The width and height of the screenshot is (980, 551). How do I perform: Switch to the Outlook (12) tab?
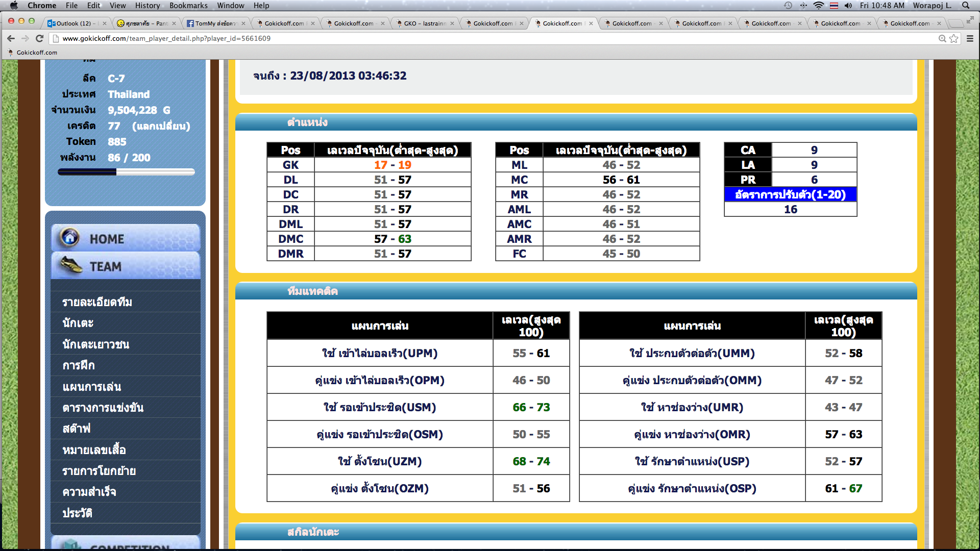tap(73, 23)
